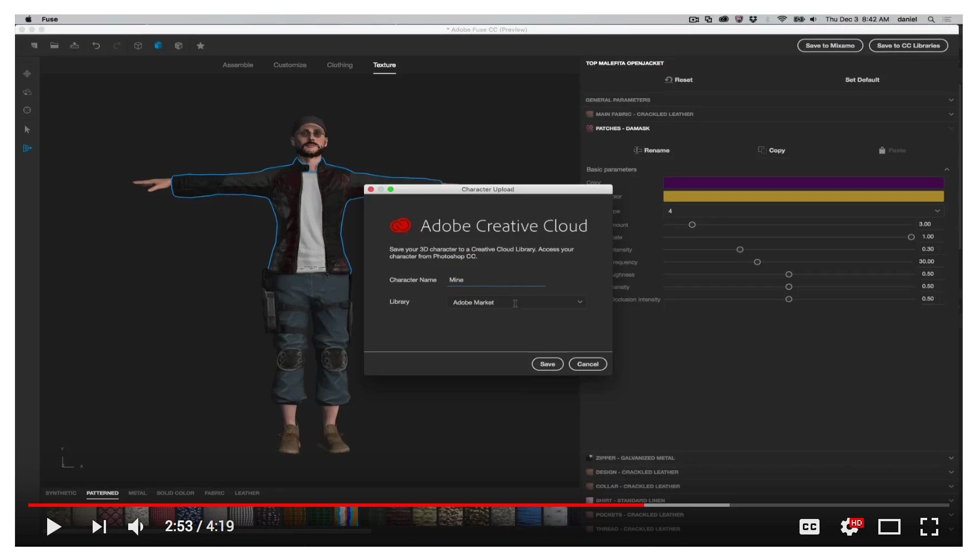971x560 pixels.
Task: Open the Fabric texture category
Action: click(x=214, y=493)
